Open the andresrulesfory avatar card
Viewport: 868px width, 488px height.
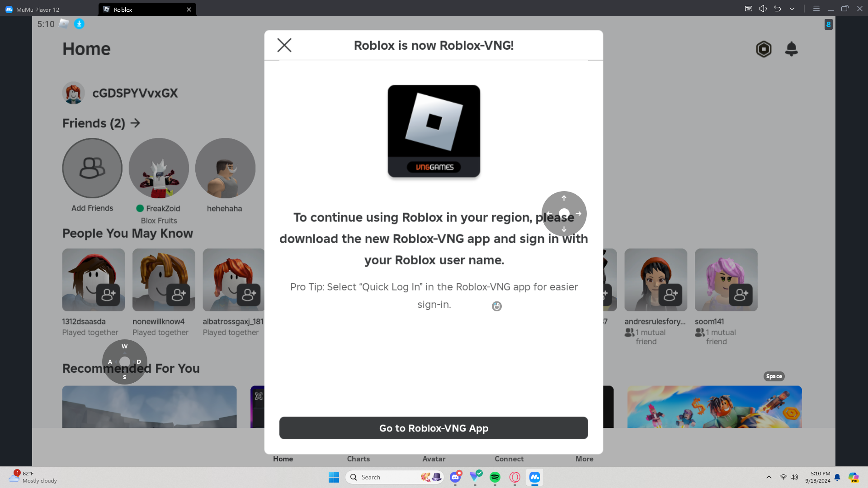656,280
